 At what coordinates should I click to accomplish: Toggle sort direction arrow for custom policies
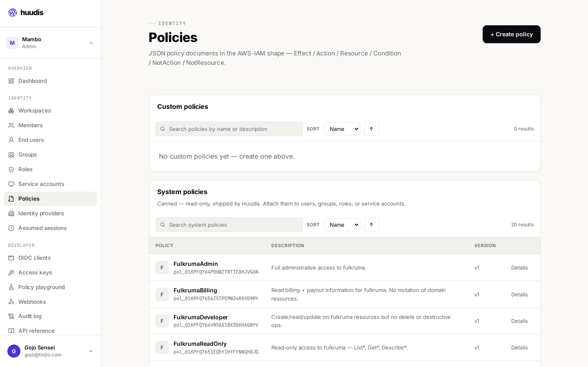(x=371, y=129)
